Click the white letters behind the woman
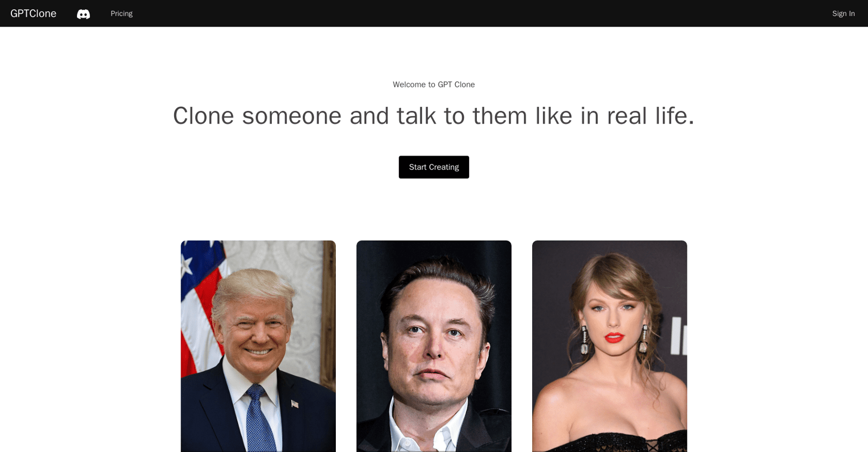The height and width of the screenshot is (452, 868). pyautogui.click(x=679, y=336)
